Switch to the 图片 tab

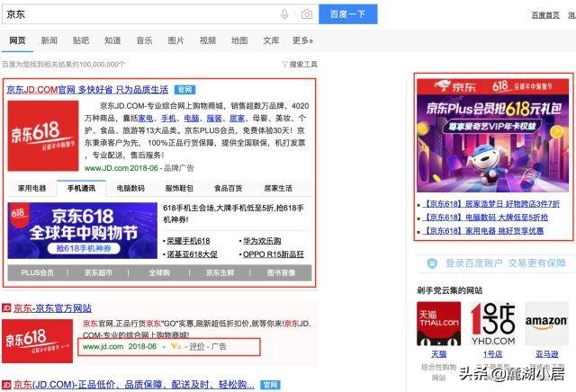[x=176, y=40]
